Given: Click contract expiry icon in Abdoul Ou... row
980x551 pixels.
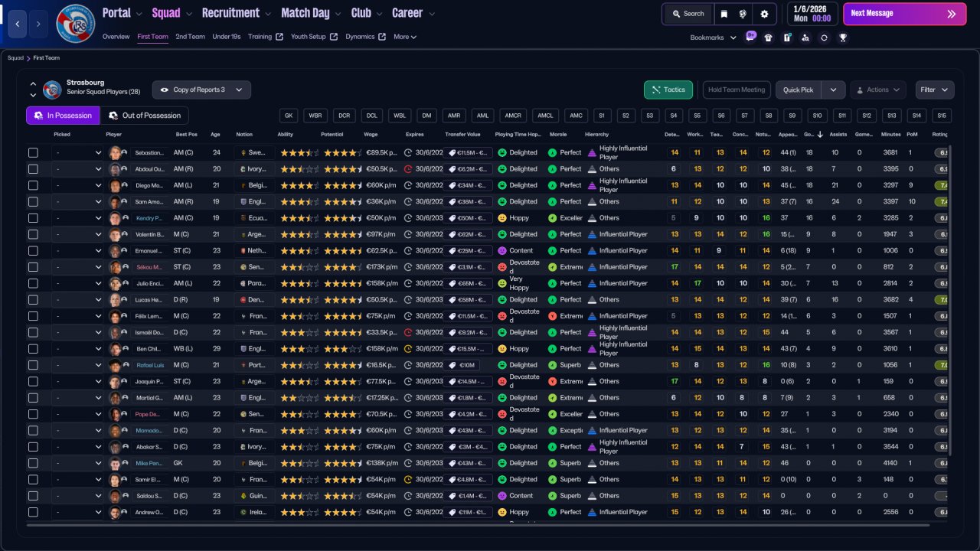Looking at the screenshot, I should point(408,169).
